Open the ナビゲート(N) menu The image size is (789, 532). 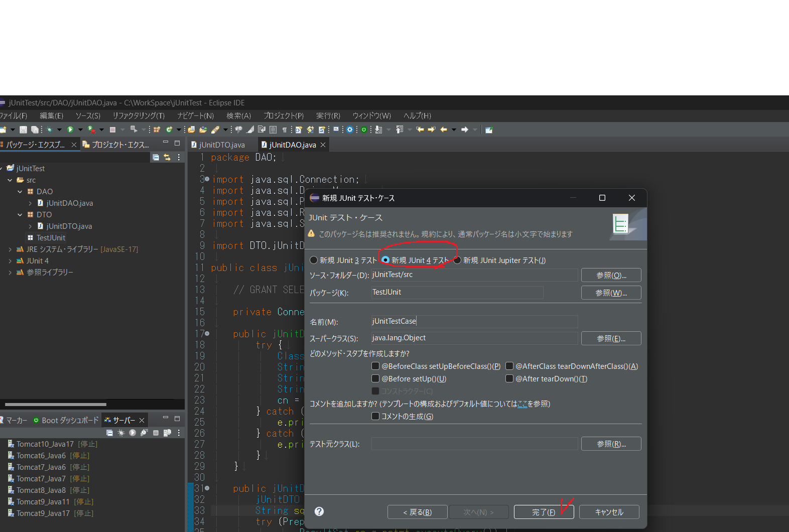tap(195, 116)
